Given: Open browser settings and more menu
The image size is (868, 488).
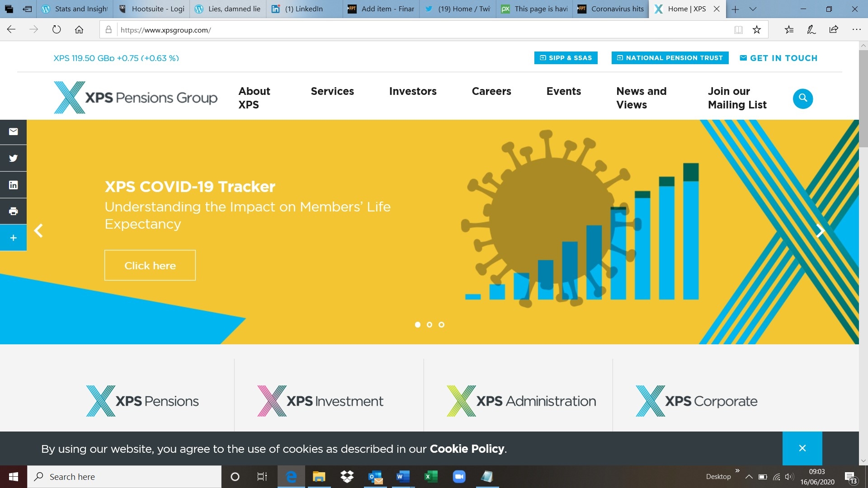Looking at the screenshot, I should pos(856,30).
